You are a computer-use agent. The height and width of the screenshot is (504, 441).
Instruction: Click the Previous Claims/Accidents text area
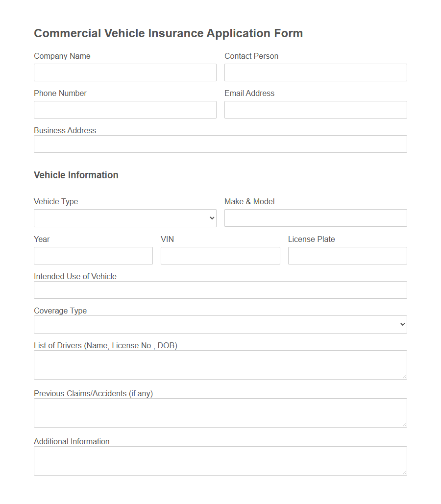[220, 412]
